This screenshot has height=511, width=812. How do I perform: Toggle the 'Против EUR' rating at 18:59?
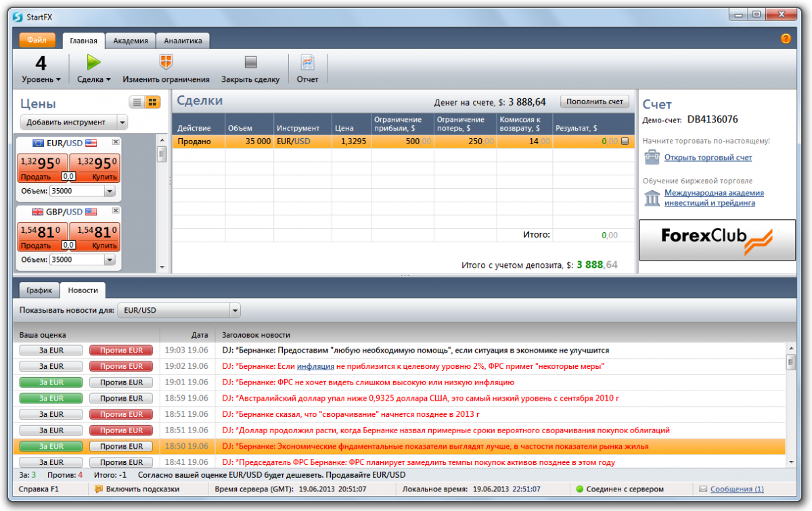(x=121, y=399)
